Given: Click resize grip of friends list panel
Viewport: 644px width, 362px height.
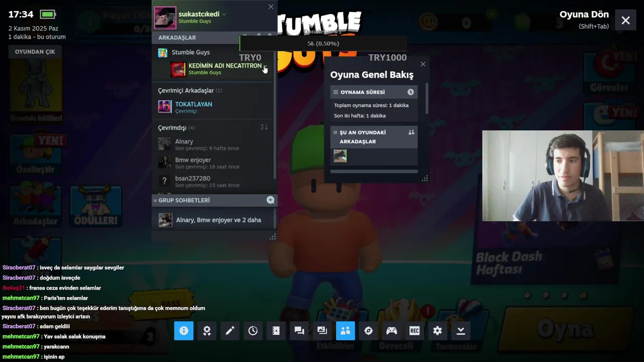Looking at the screenshot, I should (273, 237).
